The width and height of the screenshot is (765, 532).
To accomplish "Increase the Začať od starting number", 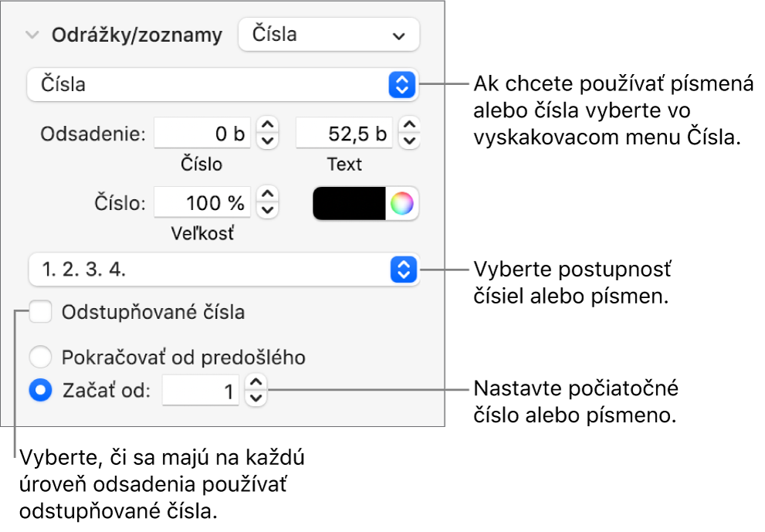I will [256, 384].
